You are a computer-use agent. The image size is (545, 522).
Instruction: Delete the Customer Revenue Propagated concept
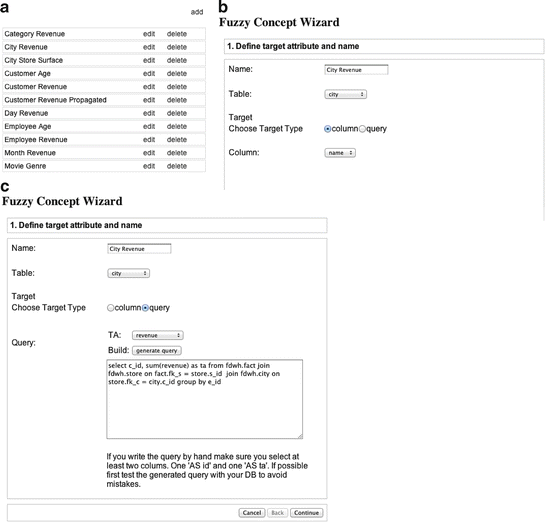[x=177, y=100]
